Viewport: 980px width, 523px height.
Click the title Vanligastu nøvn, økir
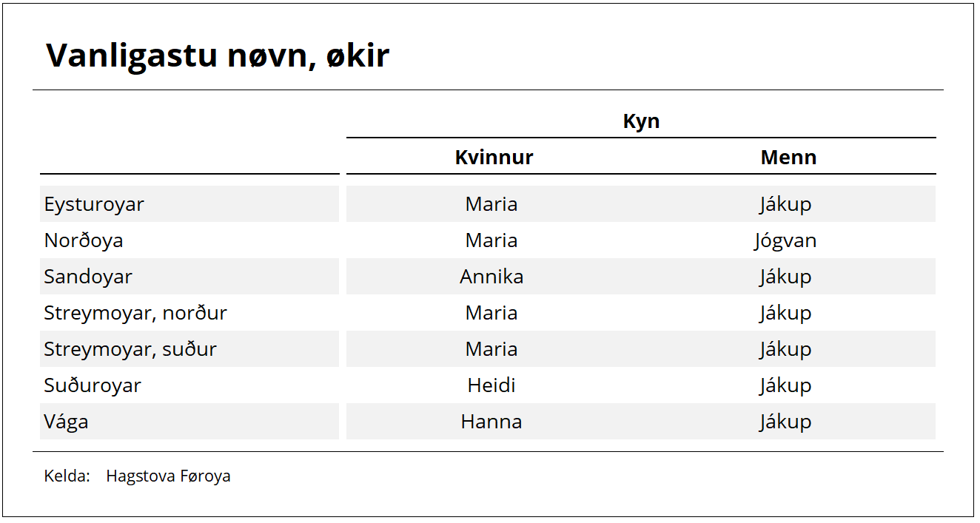coord(218,55)
